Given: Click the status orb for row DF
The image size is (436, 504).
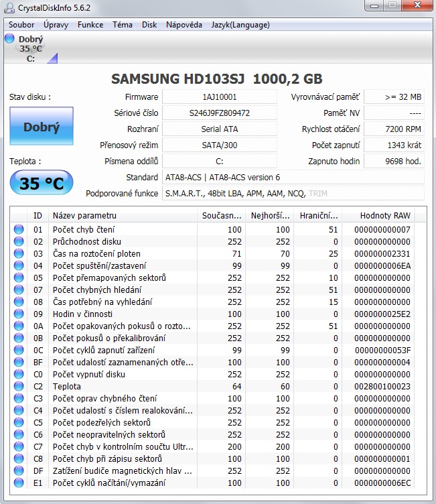Looking at the screenshot, I should [x=19, y=470].
